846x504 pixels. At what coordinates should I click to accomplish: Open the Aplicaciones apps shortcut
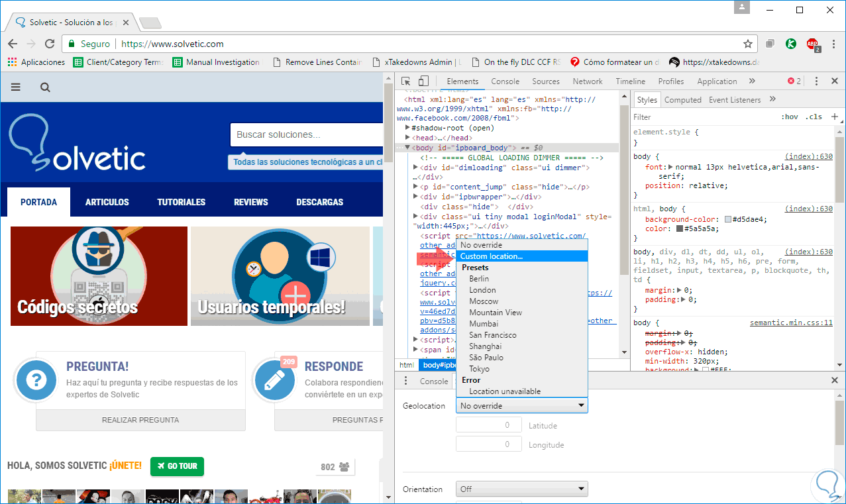36,62
